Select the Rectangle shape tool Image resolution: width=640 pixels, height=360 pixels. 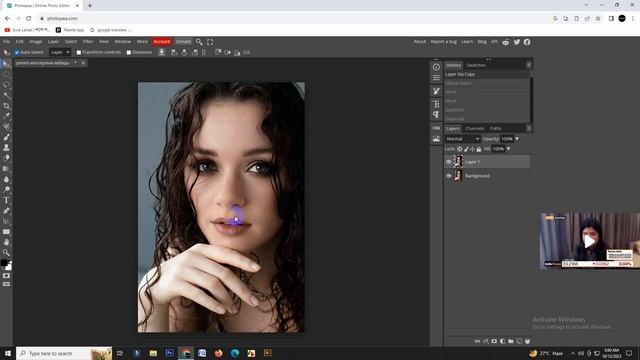point(6,232)
